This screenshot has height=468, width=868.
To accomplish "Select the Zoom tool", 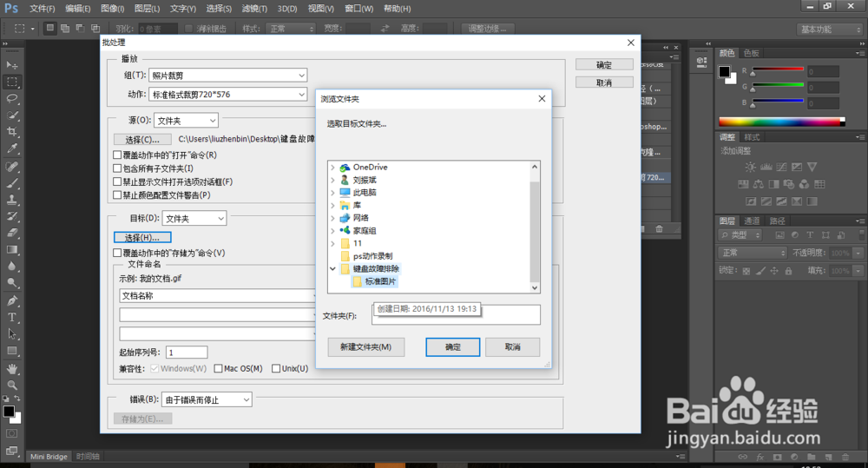I will click(11, 386).
